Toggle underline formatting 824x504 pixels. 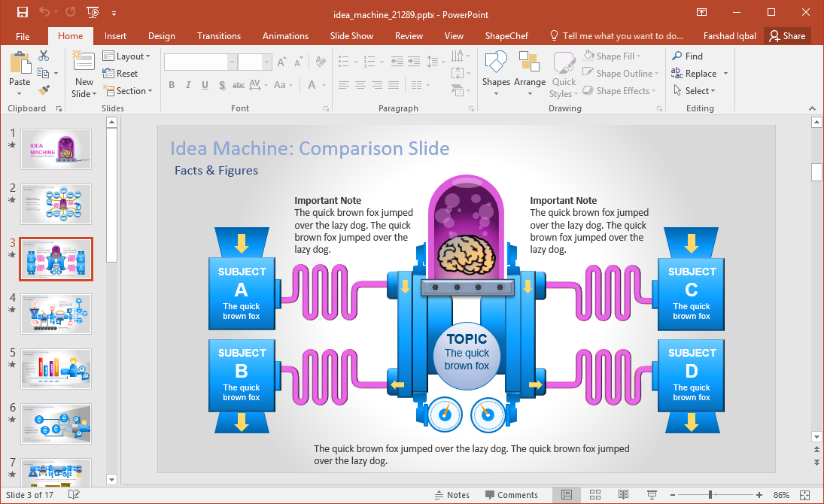coord(203,85)
